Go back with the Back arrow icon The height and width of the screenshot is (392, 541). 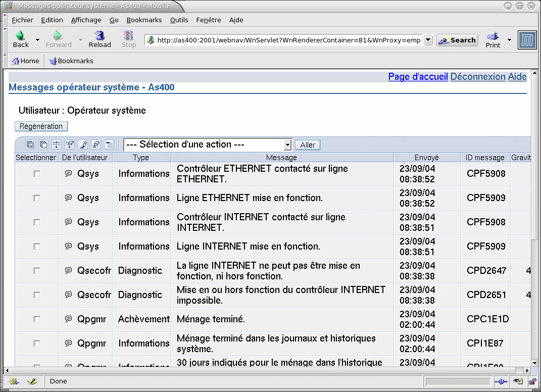pyautogui.click(x=20, y=35)
